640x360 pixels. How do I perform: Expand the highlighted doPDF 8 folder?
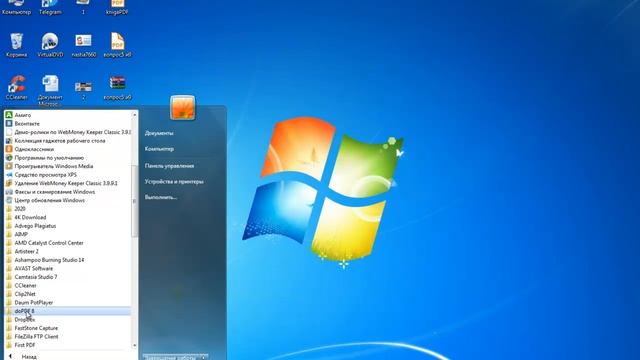coord(68,311)
